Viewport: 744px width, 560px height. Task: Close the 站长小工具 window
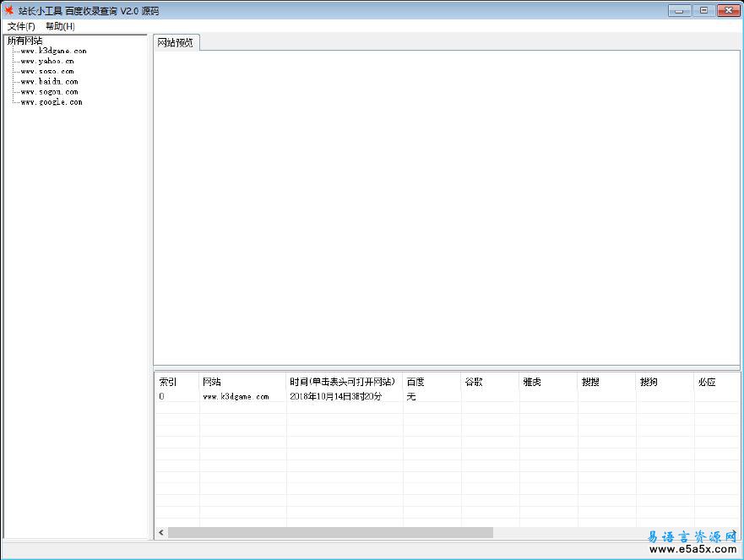tap(728, 10)
